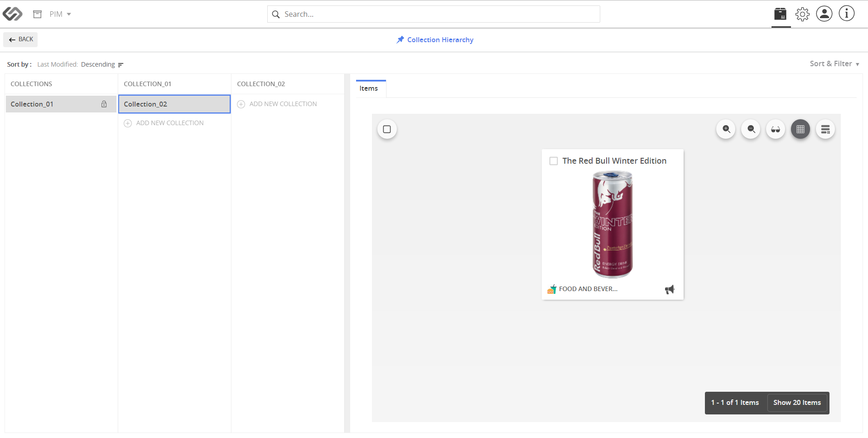Image resolution: width=868 pixels, height=438 pixels.
Task: Toggle the Descending sort order control
Action: tap(102, 64)
